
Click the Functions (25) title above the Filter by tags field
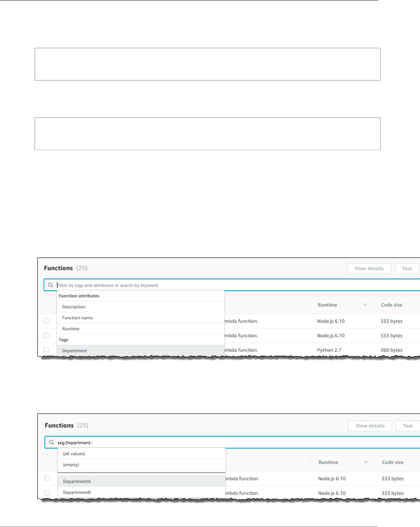point(66,268)
